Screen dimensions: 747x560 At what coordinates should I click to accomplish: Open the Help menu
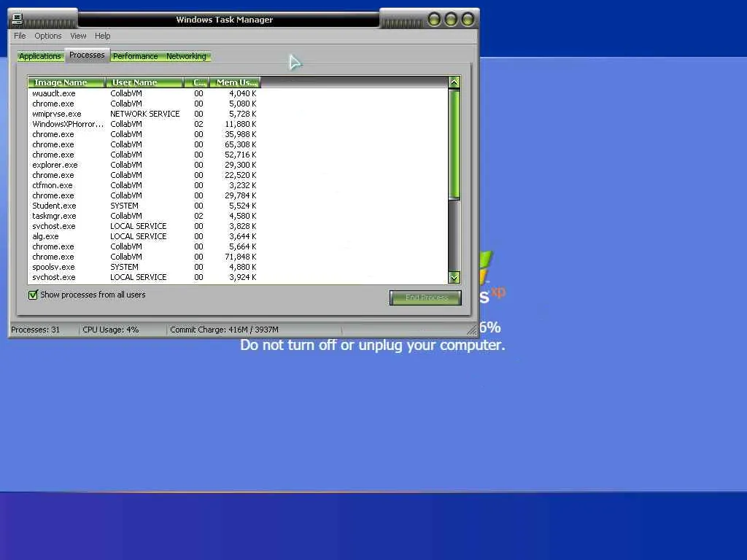click(102, 36)
